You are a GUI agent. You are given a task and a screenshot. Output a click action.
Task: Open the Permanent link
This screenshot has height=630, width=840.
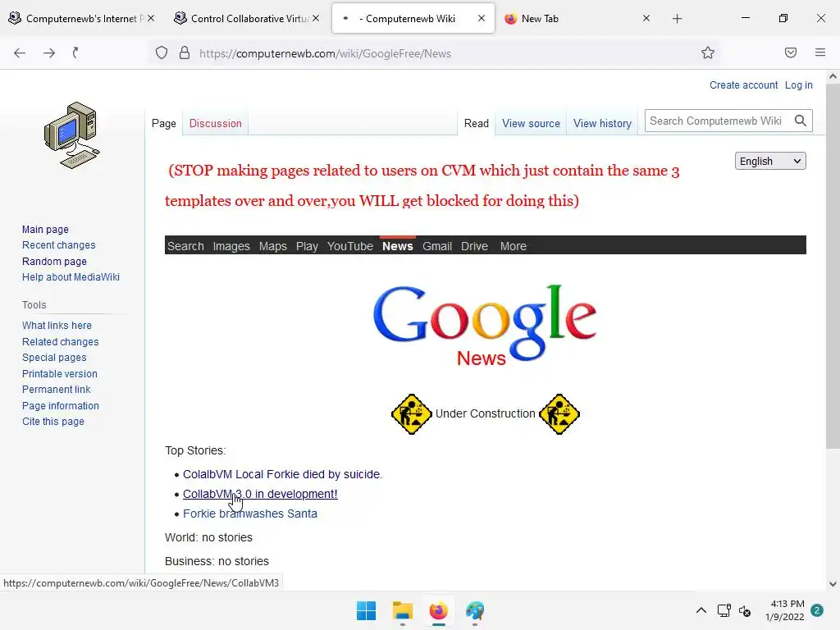coord(57,390)
